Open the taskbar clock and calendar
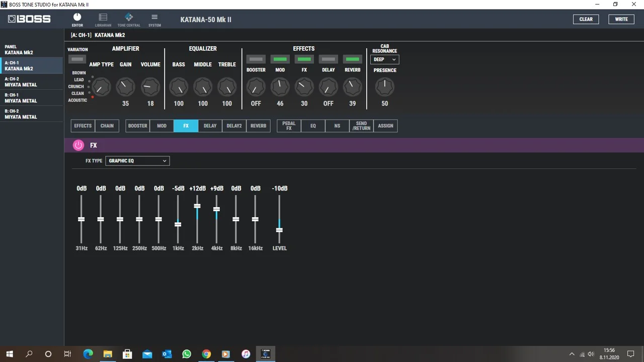 609,354
